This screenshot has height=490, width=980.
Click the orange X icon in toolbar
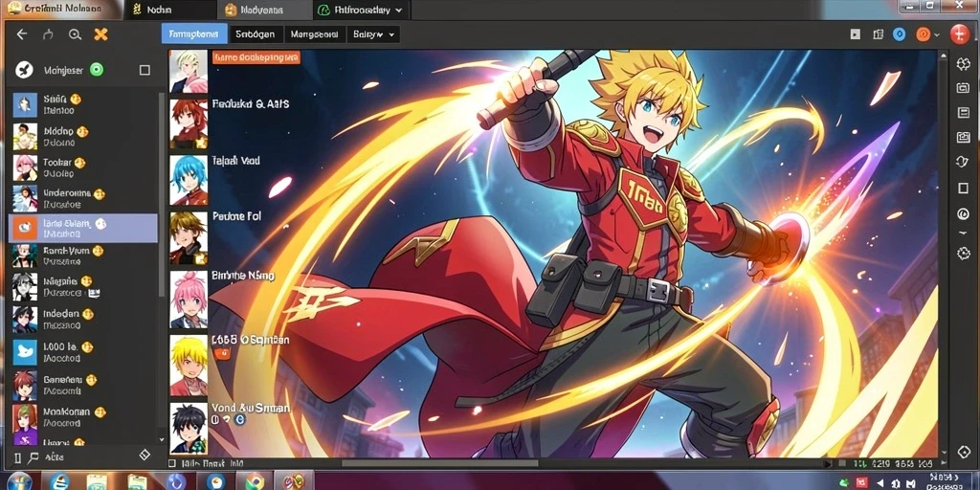(100, 34)
